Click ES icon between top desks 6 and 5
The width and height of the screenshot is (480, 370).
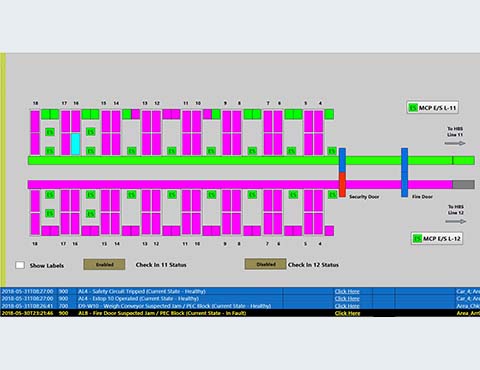[x=292, y=151]
